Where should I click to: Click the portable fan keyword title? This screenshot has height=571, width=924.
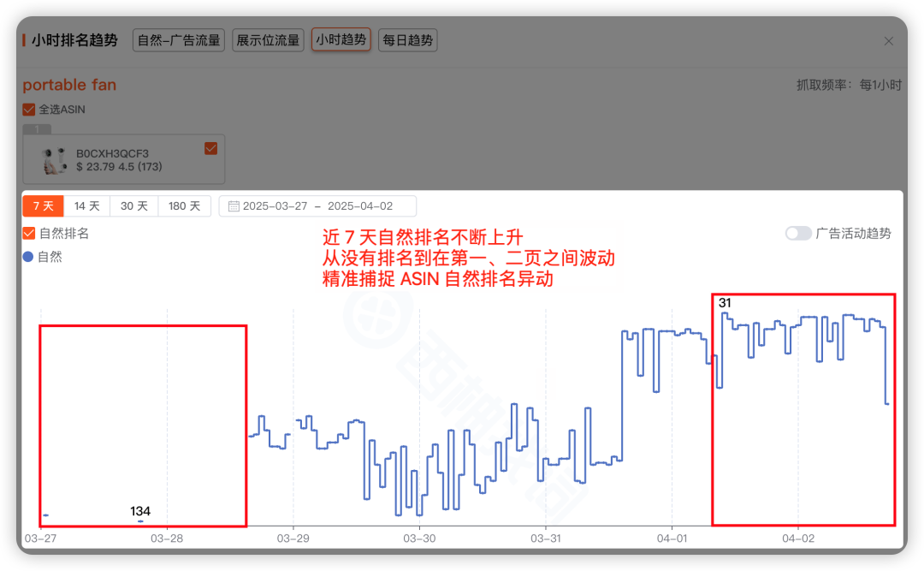click(x=68, y=85)
